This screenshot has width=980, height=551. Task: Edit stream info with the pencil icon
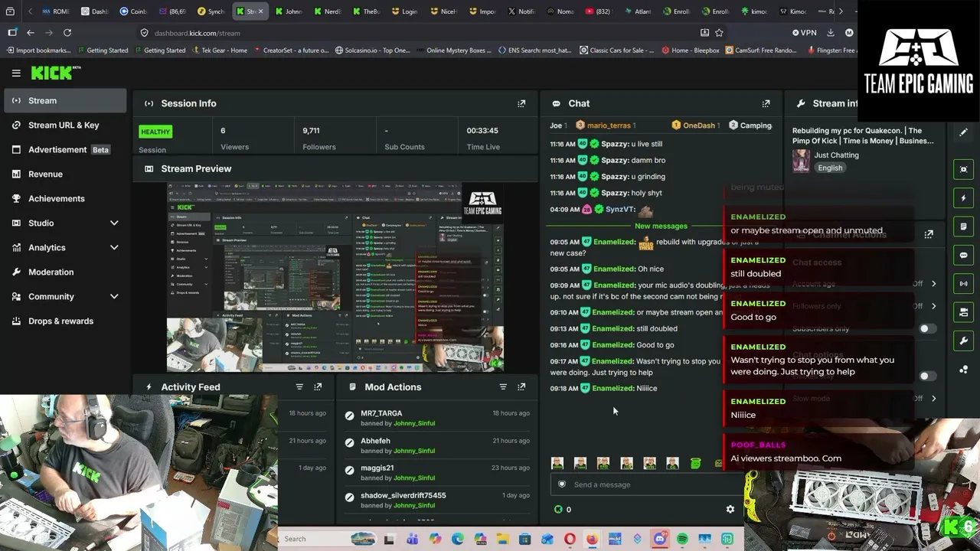click(x=963, y=132)
